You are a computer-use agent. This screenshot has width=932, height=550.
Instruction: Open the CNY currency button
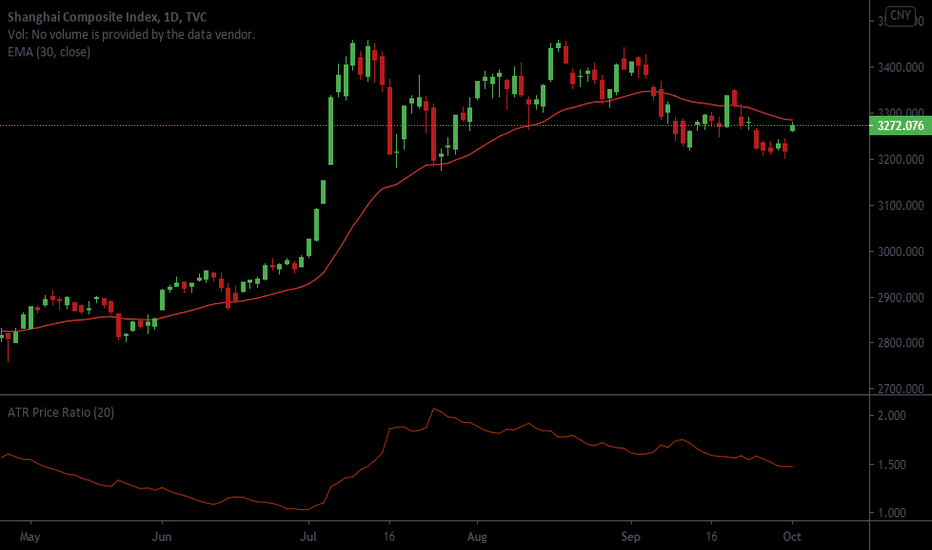[900, 15]
